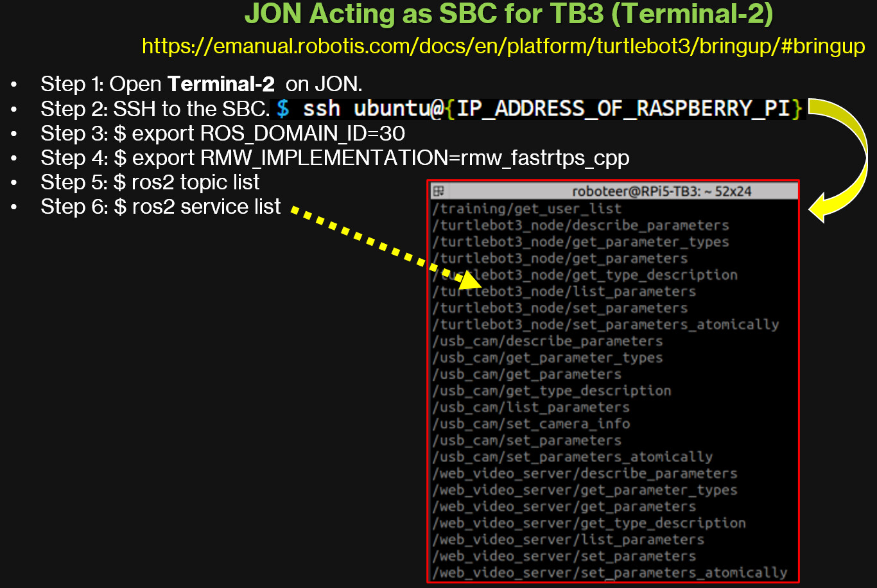Image resolution: width=877 pixels, height=588 pixels.
Task: Click Step 4 RMW_IMPLEMENTATION export line
Action: click(x=334, y=158)
